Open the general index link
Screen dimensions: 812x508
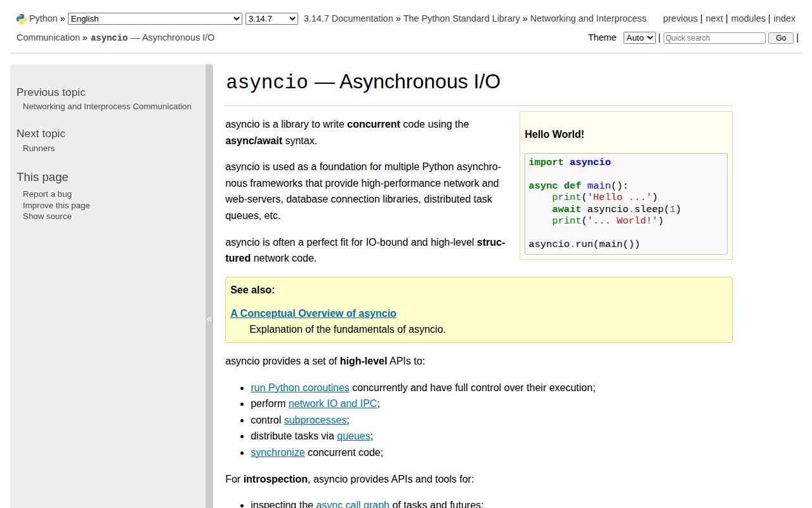click(x=785, y=18)
